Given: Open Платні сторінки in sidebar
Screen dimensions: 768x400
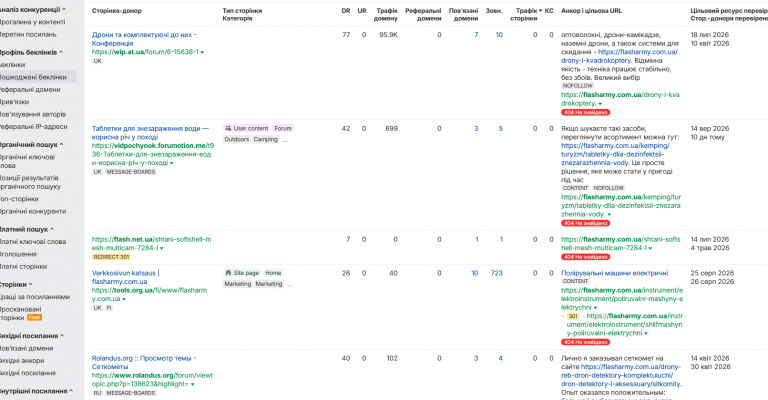Looking at the screenshot, I should [x=24, y=267].
